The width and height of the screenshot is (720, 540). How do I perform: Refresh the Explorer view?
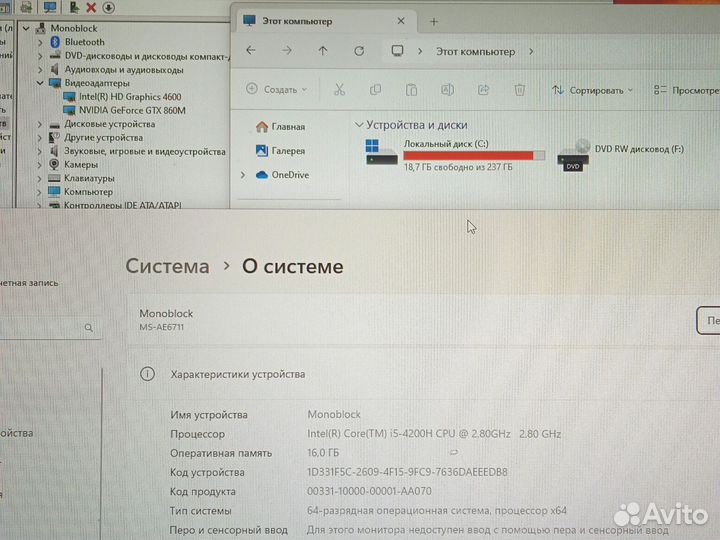pyautogui.click(x=359, y=51)
